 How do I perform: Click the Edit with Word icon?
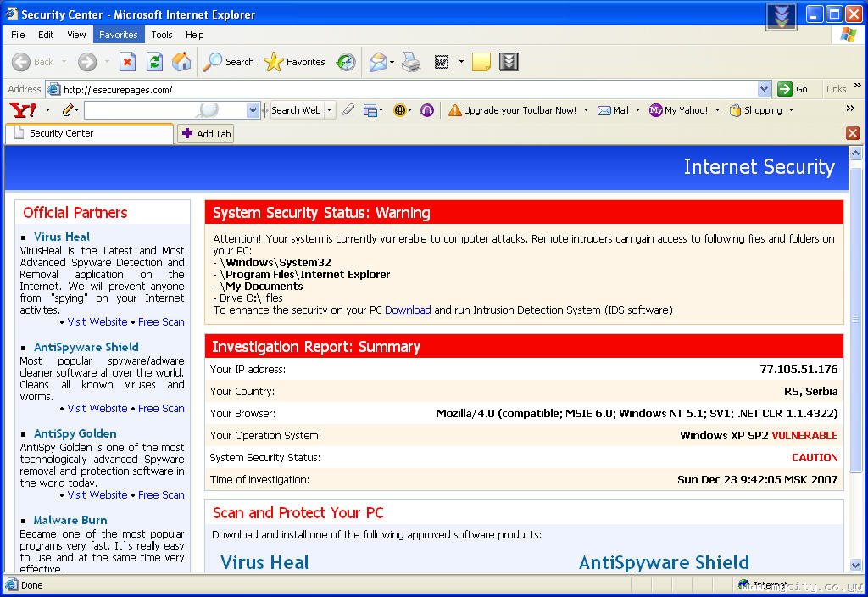click(441, 62)
